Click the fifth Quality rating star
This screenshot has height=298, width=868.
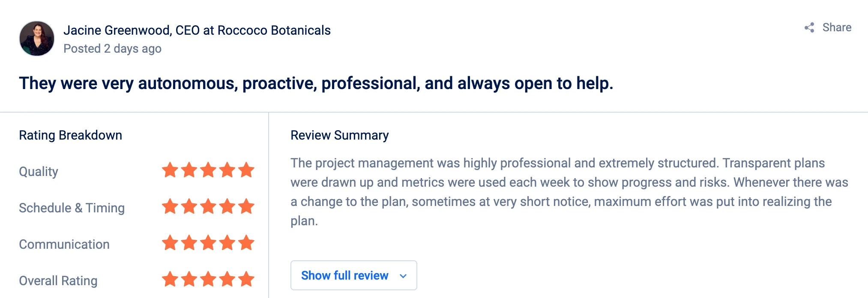pos(246,170)
